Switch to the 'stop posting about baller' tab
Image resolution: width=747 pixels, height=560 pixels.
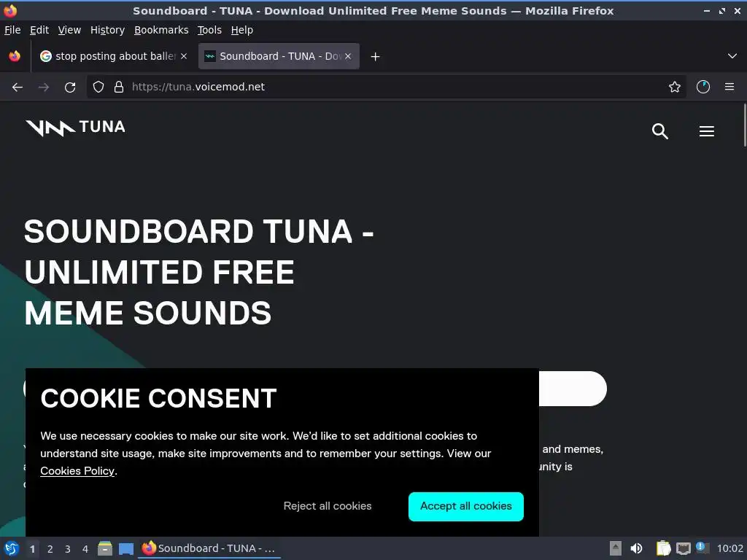pos(113,56)
